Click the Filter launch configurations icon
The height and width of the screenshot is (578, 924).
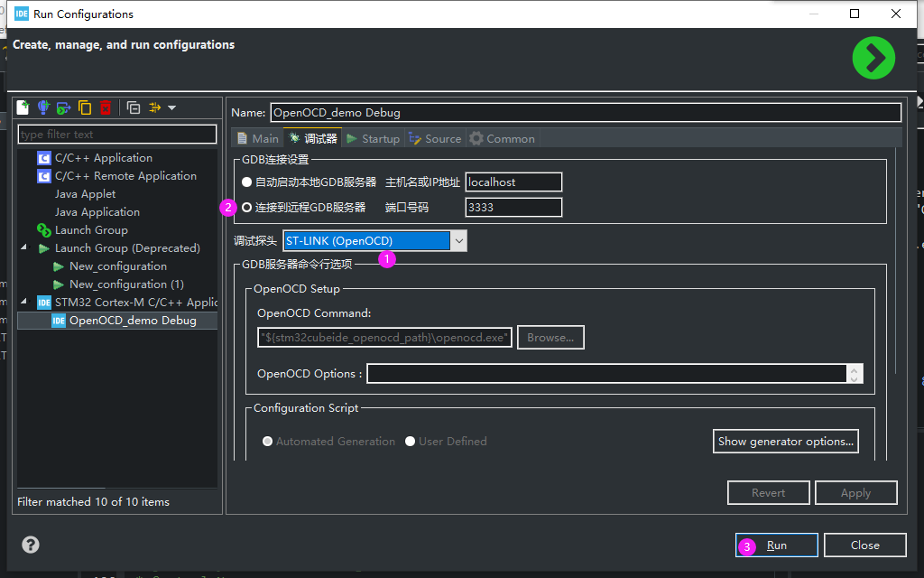[155, 107]
